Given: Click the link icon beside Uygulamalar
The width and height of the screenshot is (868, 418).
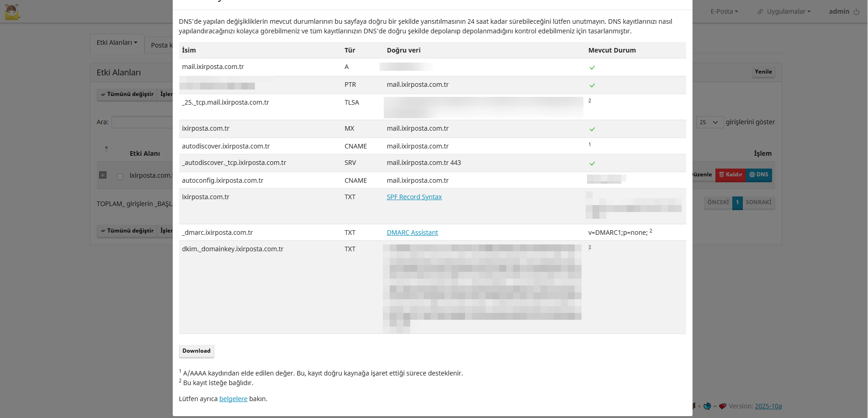Looking at the screenshot, I should 760,12.
